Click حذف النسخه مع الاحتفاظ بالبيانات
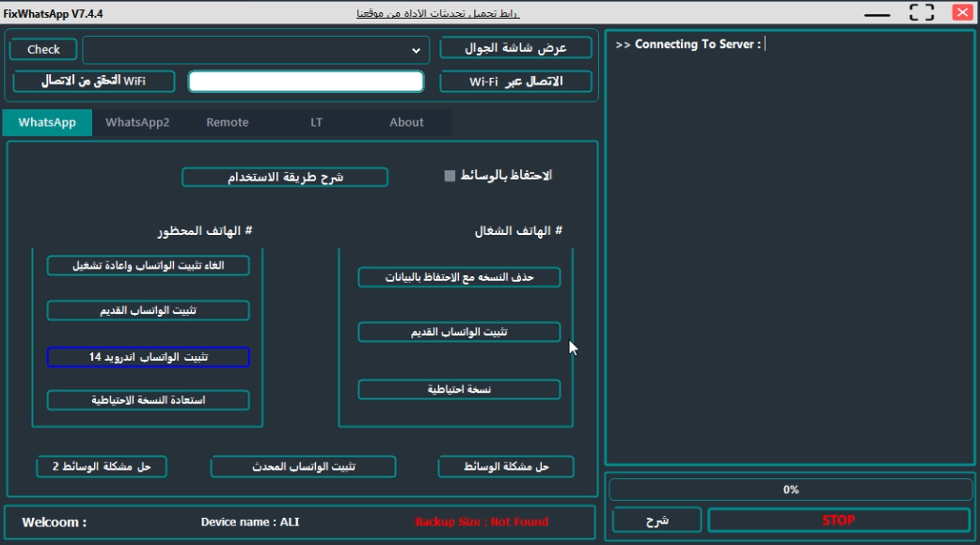The image size is (980, 545). [x=459, y=277]
